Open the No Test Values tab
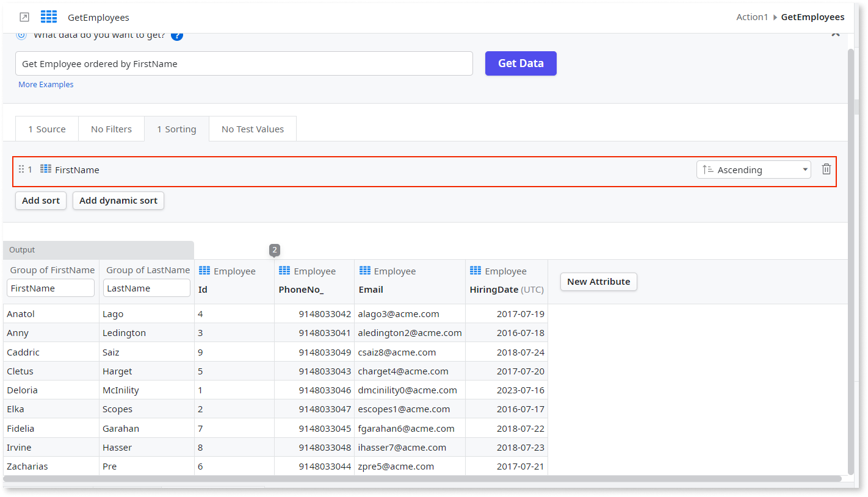Viewport: 868px width, 497px height. pyautogui.click(x=252, y=129)
